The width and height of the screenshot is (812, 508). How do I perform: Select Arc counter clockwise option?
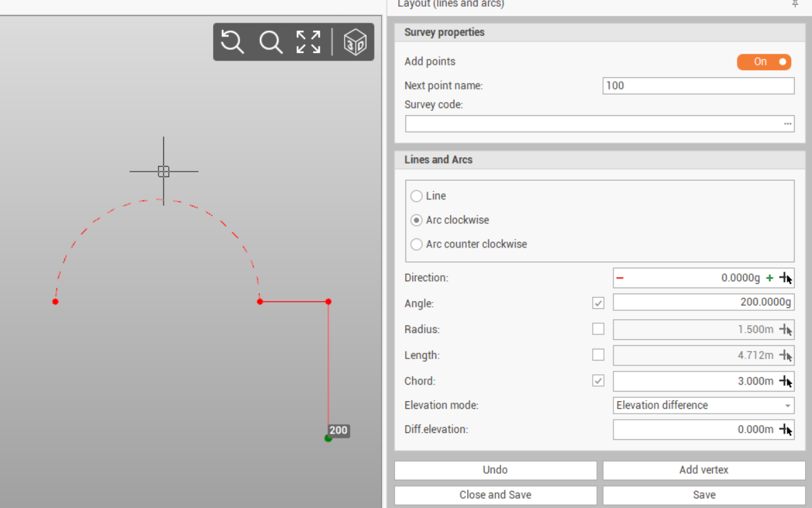[416, 245]
